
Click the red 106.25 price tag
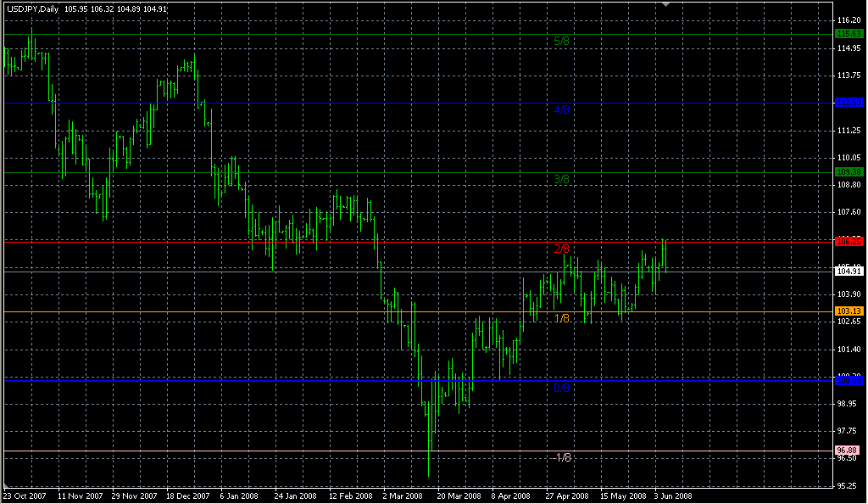point(849,241)
